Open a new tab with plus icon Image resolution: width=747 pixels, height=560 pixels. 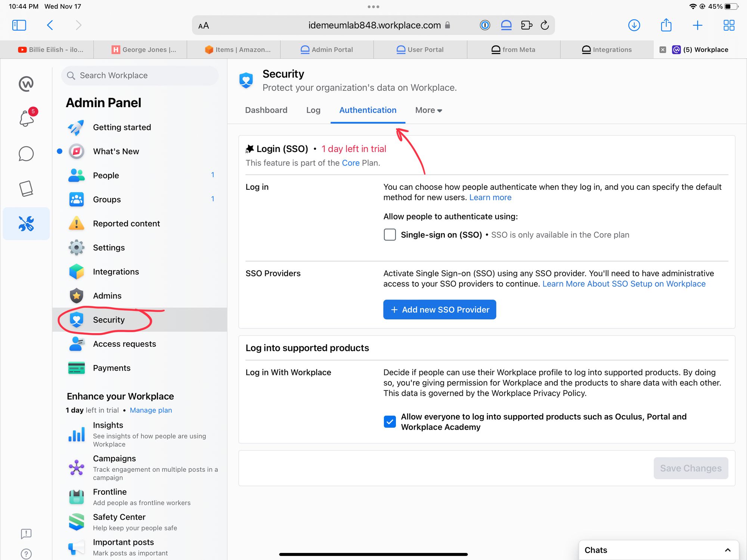pos(698,25)
